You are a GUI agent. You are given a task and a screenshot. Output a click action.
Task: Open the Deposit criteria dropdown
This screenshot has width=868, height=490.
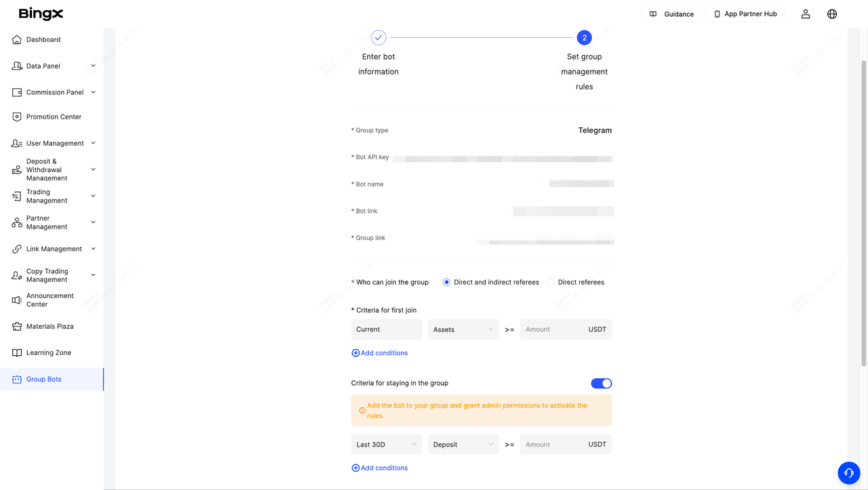click(x=463, y=445)
